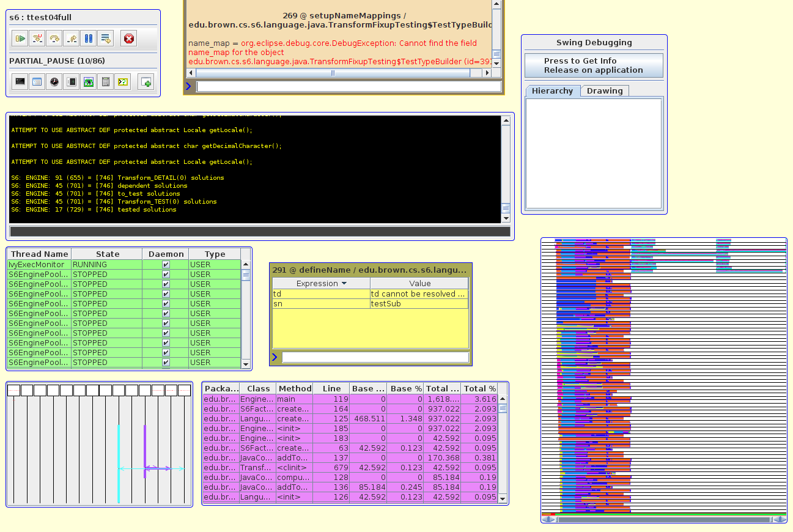Terminate the process with the red stop icon

point(128,39)
